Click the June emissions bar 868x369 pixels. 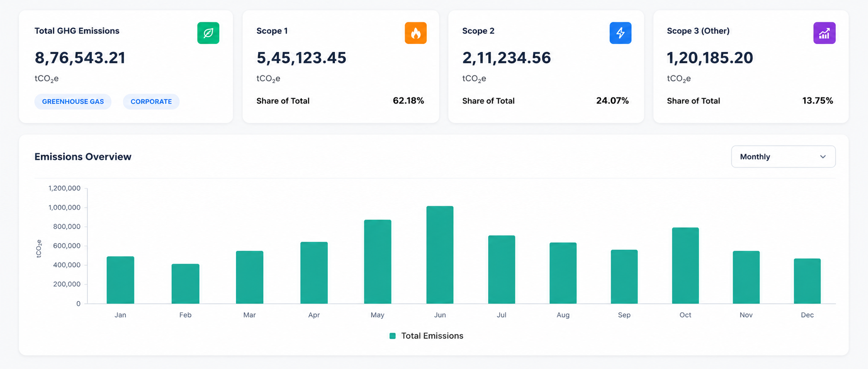click(440, 255)
